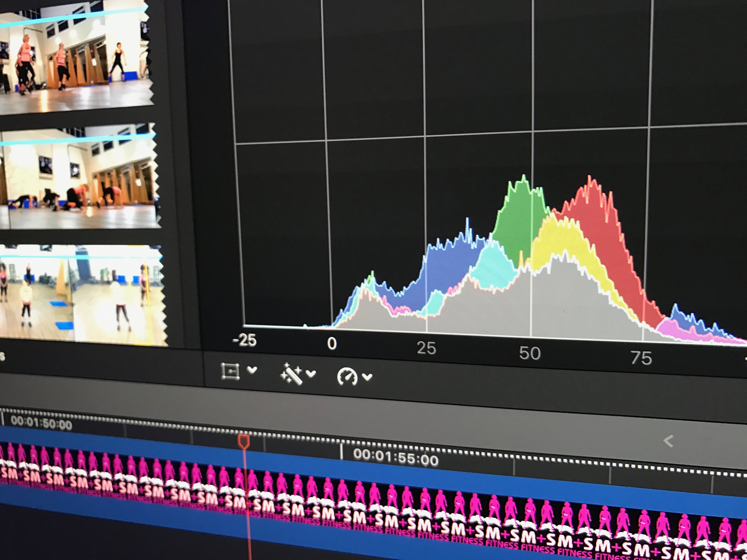Click the histogram axis label 0
Image resolution: width=747 pixels, height=560 pixels.
(x=332, y=344)
